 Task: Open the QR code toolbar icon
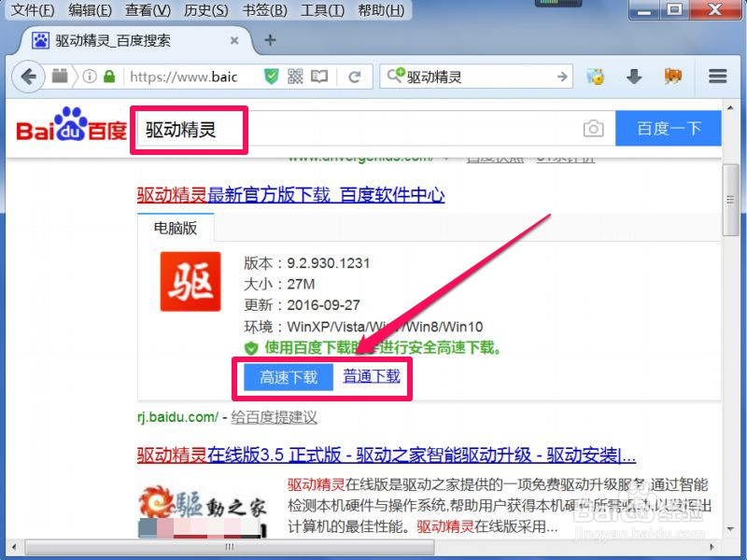click(x=295, y=77)
